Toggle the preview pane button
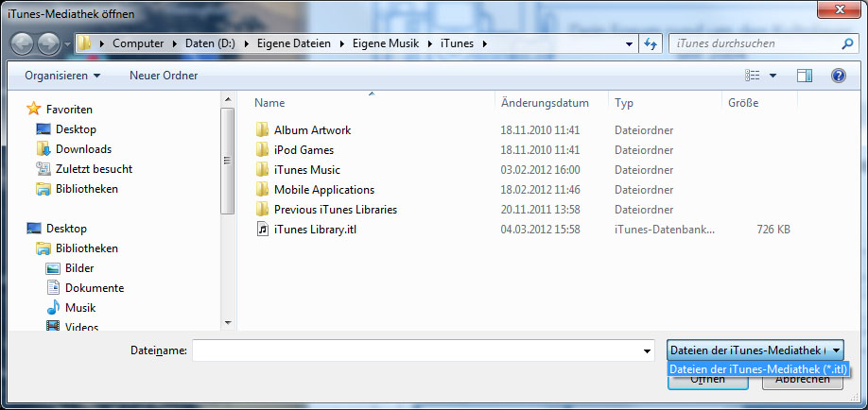The image size is (868, 410). click(x=805, y=76)
